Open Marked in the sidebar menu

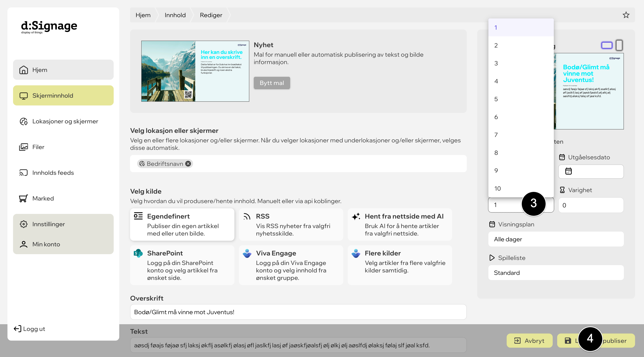coord(63,198)
